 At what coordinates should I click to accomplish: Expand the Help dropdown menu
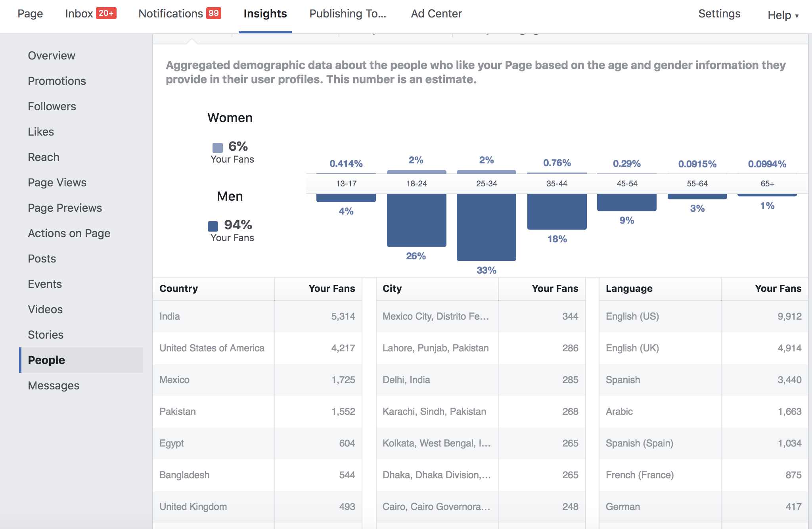pyautogui.click(x=783, y=15)
